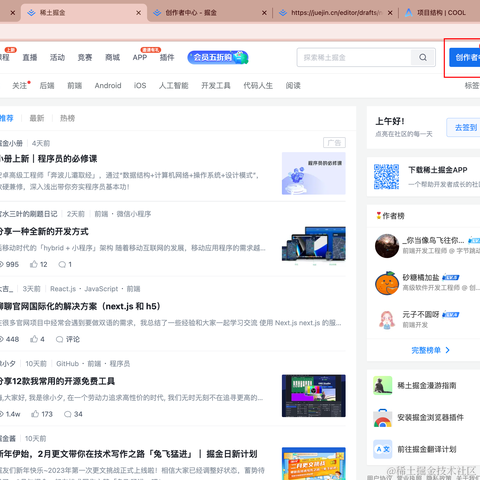The width and height of the screenshot is (480, 480).
Task: Switch to the 创作者中心 - 掘金 browser tab
Action: [209, 13]
